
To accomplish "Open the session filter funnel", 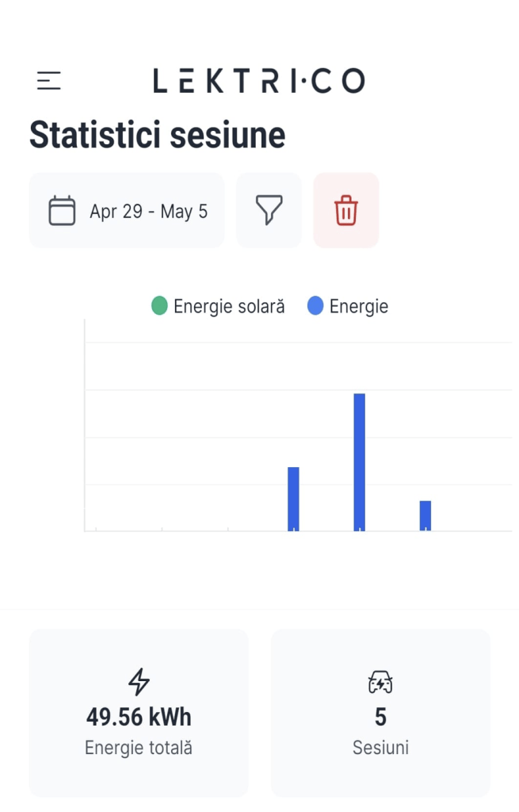I will click(269, 211).
